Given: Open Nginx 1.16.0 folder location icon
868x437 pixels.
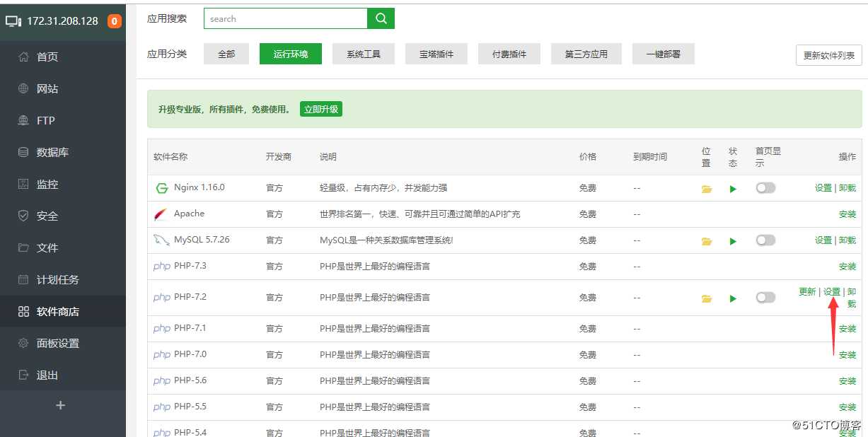Looking at the screenshot, I should 707,189.
